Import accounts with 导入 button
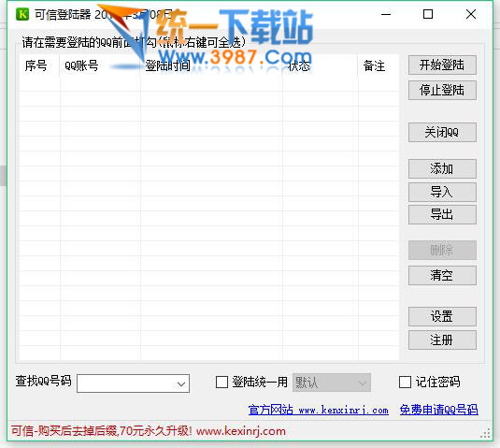Viewport: 500px width, 448px height. [x=442, y=192]
